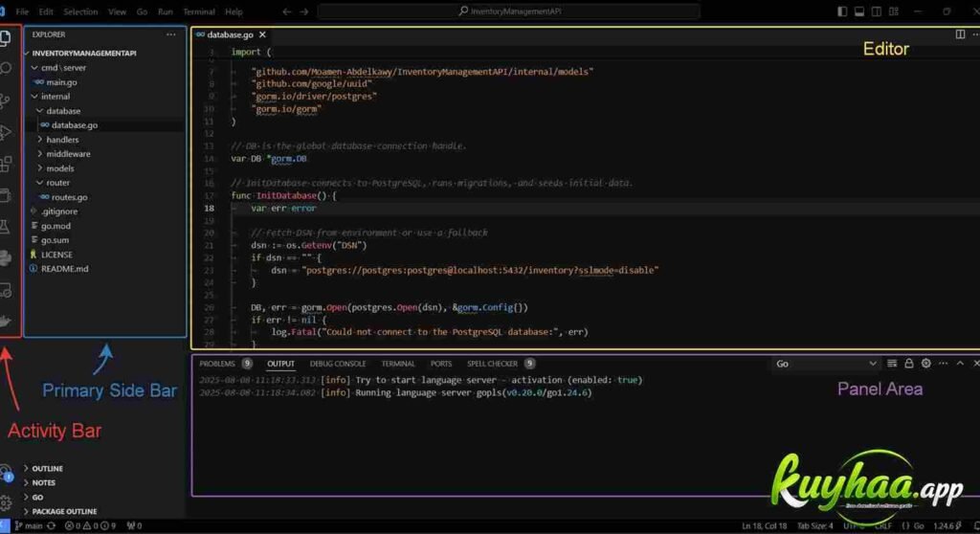Open the Run menu
Viewport: 980px width, 534px height.
[165, 11]
